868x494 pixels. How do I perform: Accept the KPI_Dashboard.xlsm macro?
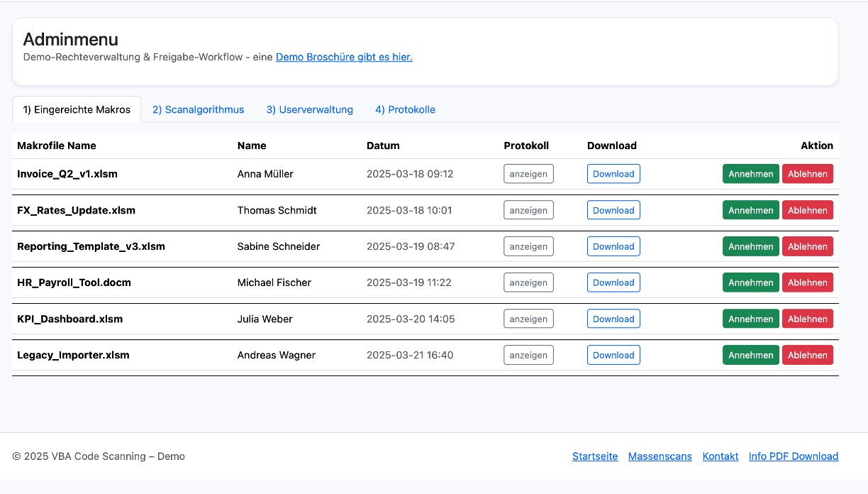(750, 319)
